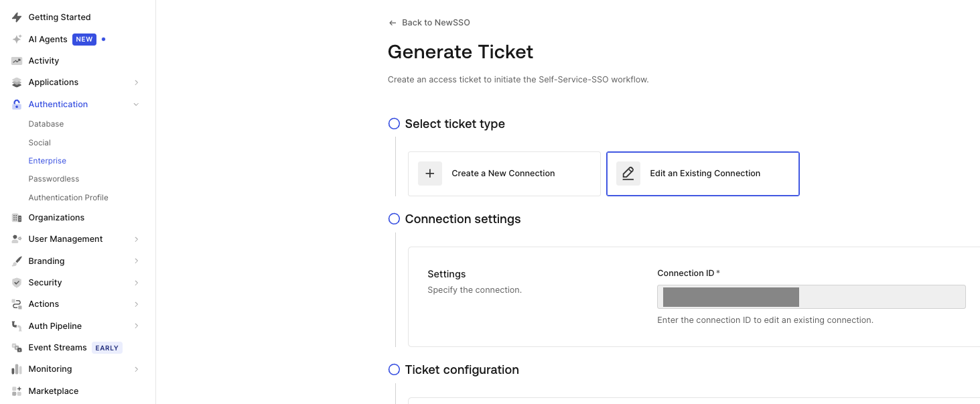Image resolution: width=980 pixels, height=404 pixels.
Task: Click the Getting Started lightning bolt icon
Action: point(17,17)
